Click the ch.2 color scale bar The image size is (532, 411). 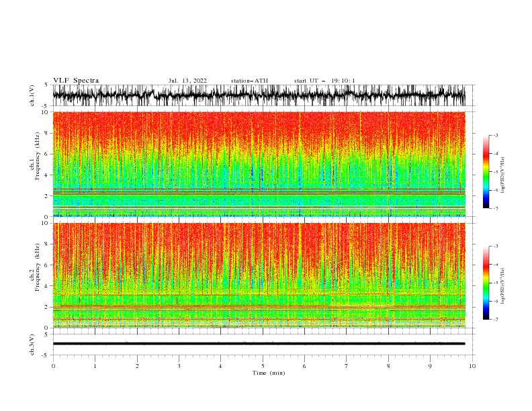point(486,283)
